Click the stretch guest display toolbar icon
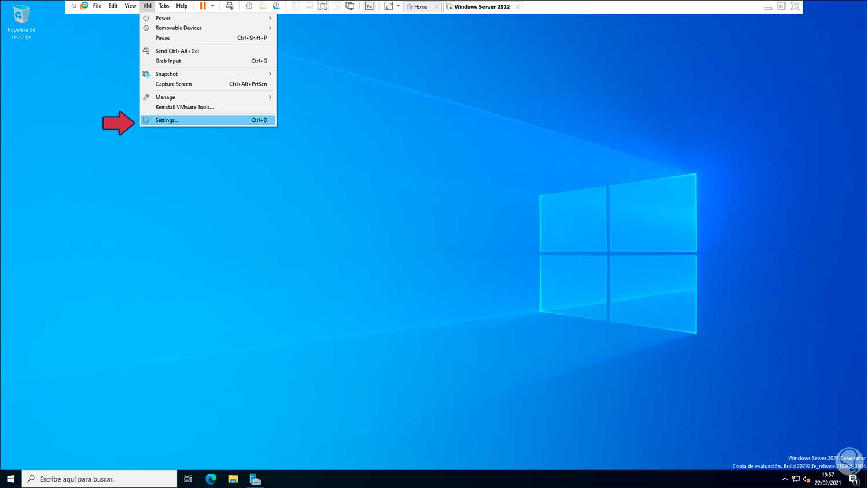The height and width of the screenshot is (488, 868). (x=388, y=6)
